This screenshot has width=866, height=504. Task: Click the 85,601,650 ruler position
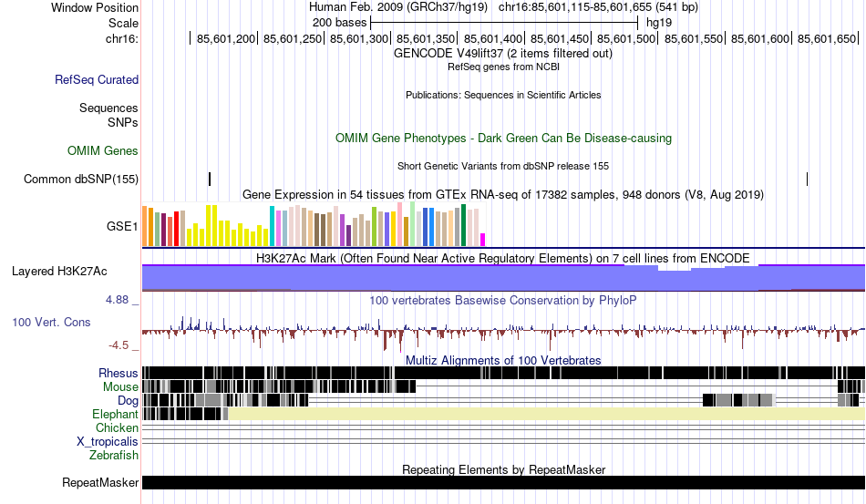(826, 38)
